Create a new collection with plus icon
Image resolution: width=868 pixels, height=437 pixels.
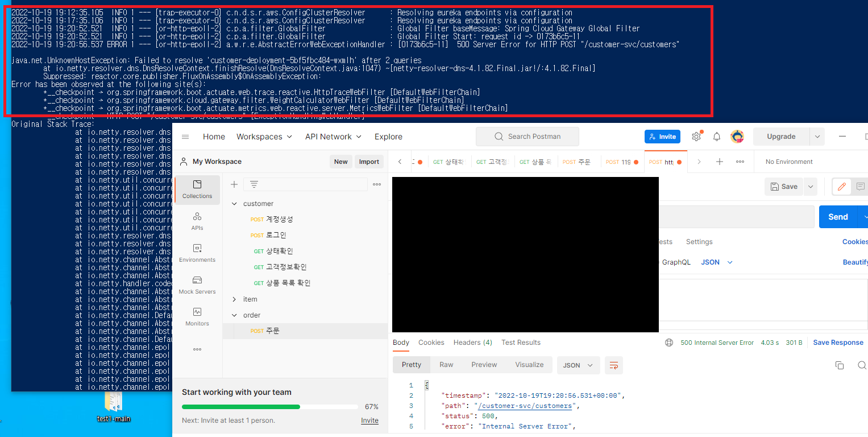(x=234, y=184)
